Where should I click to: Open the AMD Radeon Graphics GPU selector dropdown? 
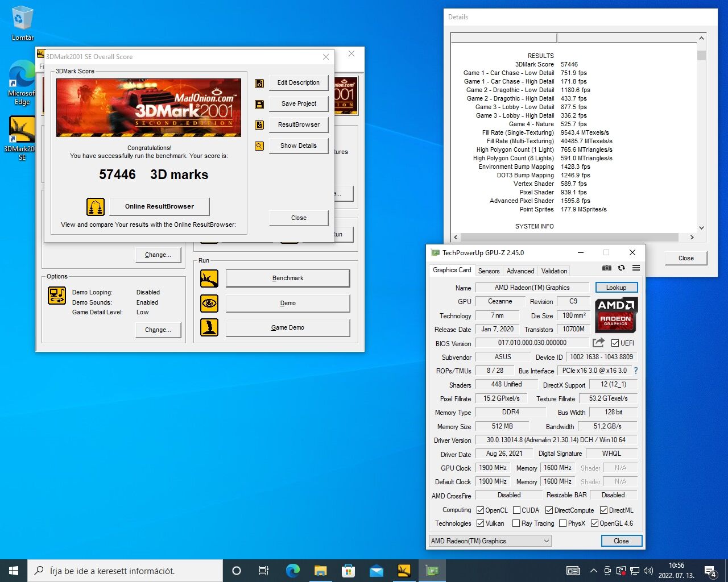coord(490,541)
